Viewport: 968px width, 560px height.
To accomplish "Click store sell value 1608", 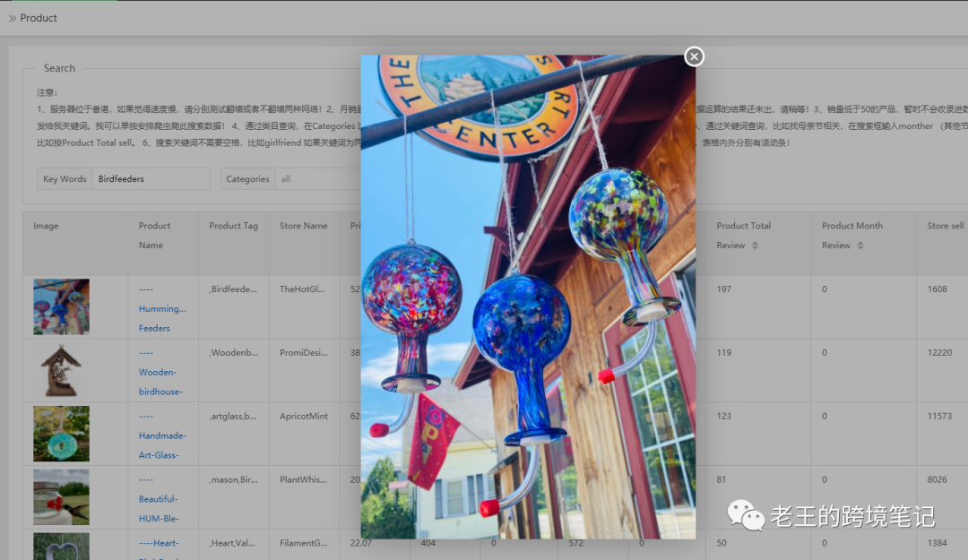I will (938, 289).
